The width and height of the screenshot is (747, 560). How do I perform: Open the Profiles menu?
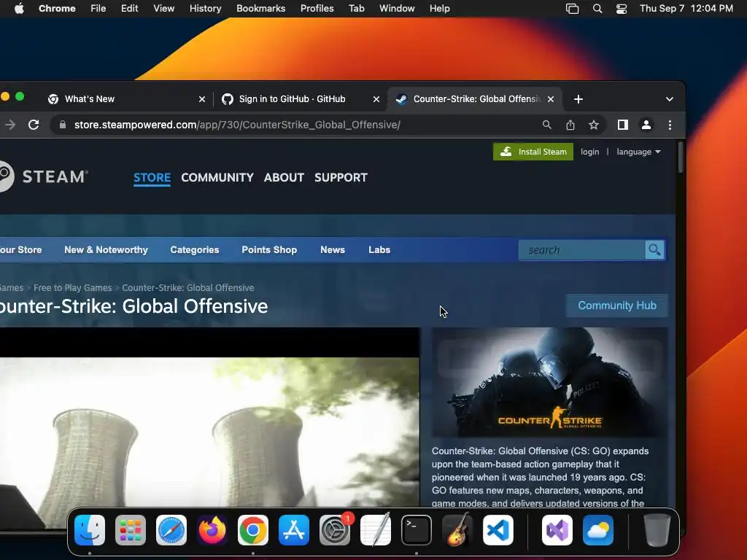(x=317, y=8)
